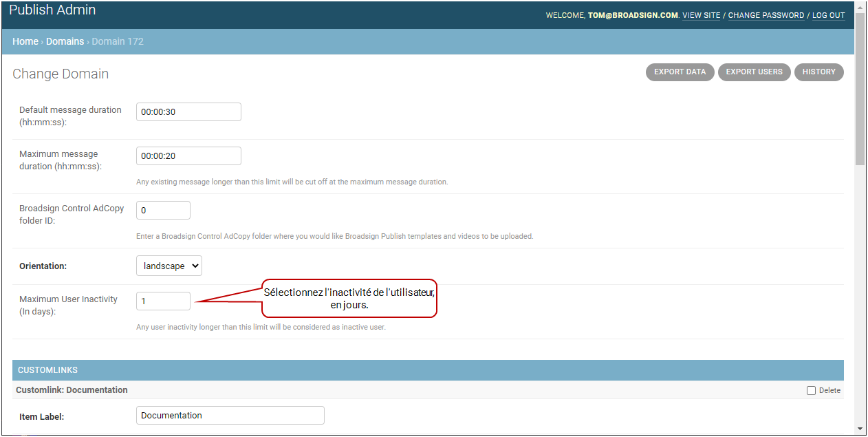The height and width of the screenshot is (437, 868).
Task: Click 'Maximum User Inactivity (In days):' label
Action: tap(68, 305)
